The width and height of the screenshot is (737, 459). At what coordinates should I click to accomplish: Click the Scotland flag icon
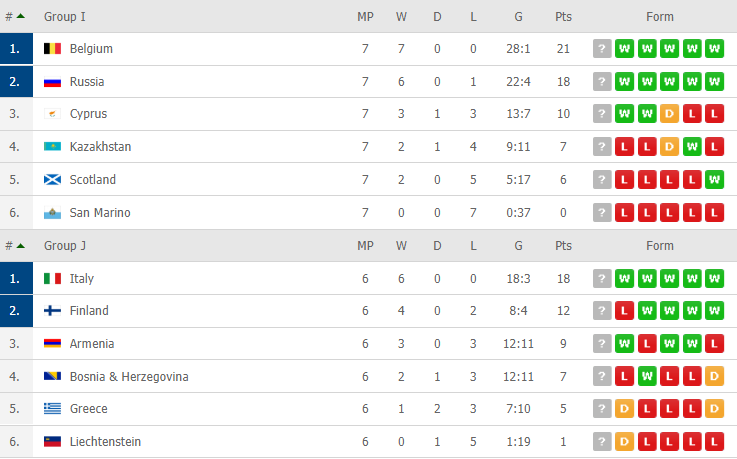(x=52, y=179)
